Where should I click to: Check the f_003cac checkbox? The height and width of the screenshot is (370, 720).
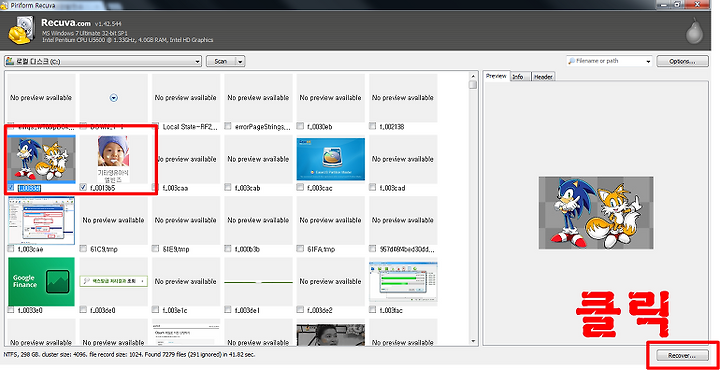[300, 187]
